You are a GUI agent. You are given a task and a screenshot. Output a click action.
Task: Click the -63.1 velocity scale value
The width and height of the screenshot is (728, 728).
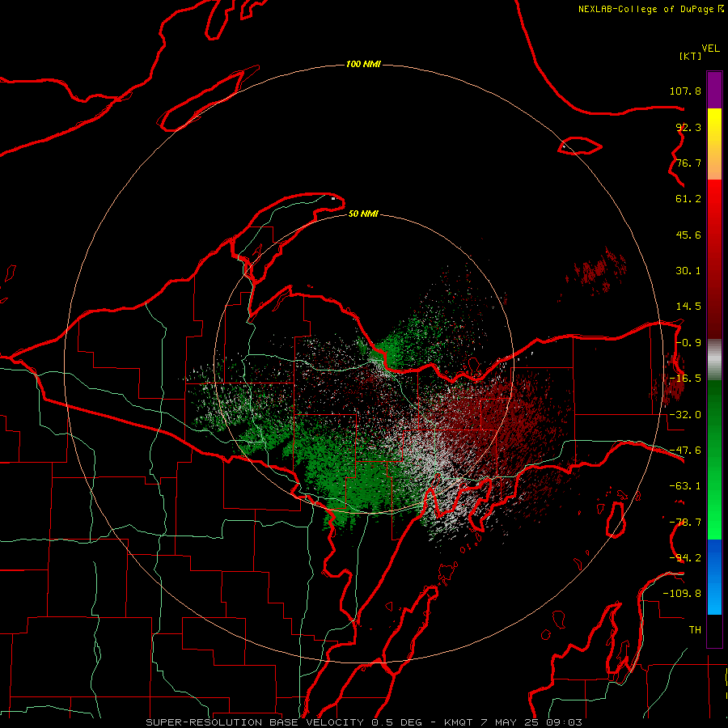click(x=685, y=486)
